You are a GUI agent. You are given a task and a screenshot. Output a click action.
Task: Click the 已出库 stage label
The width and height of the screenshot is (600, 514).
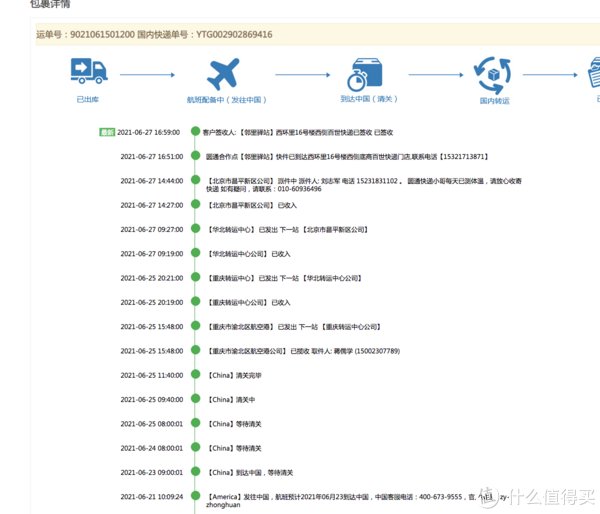coord(88,100)
